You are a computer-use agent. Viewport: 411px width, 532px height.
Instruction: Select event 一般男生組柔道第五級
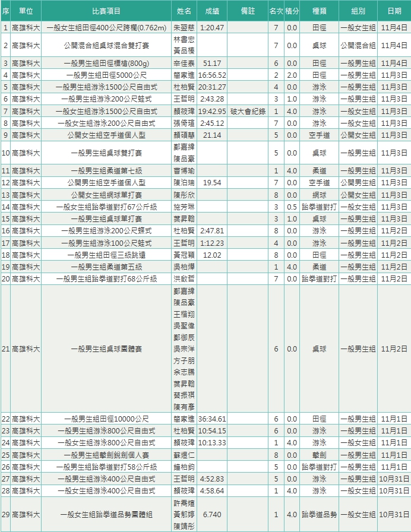tap(106, 267)
